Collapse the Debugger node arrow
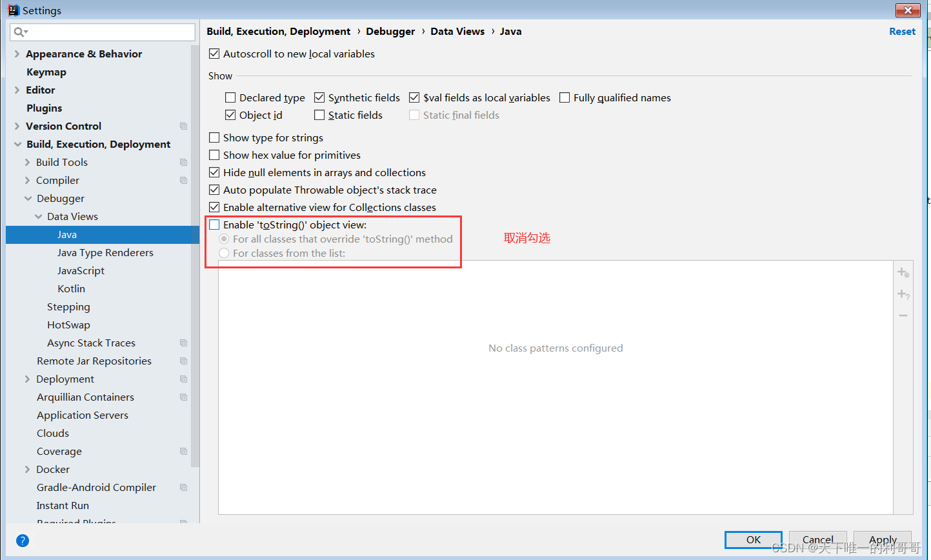 28,198
